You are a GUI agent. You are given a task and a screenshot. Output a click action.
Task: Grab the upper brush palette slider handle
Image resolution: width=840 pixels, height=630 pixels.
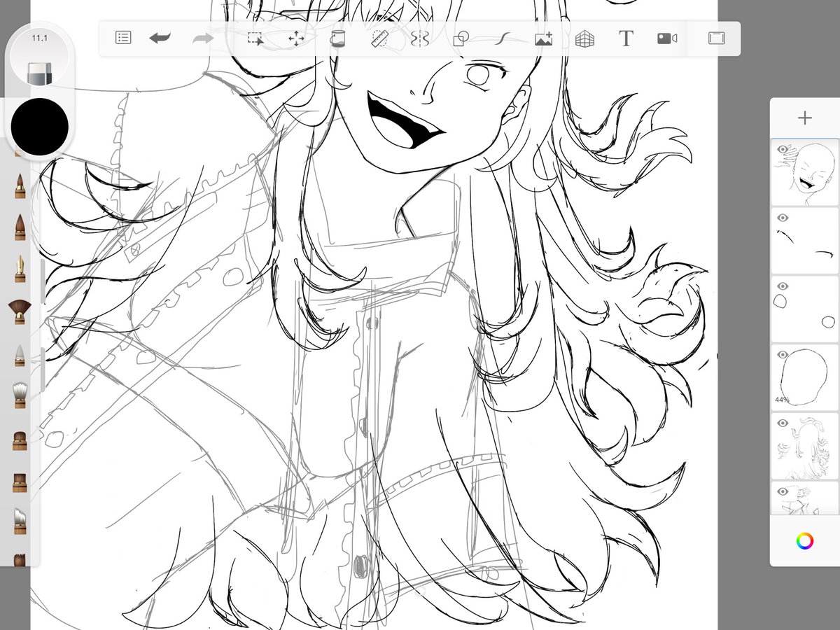coord(43,282)
